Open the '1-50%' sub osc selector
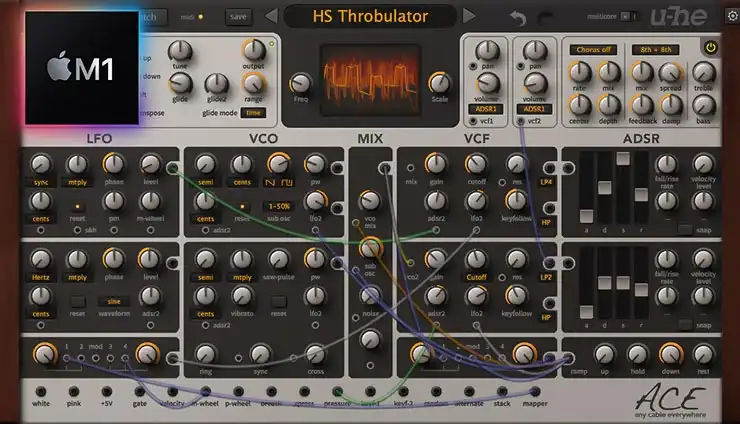 click(279, 206)
